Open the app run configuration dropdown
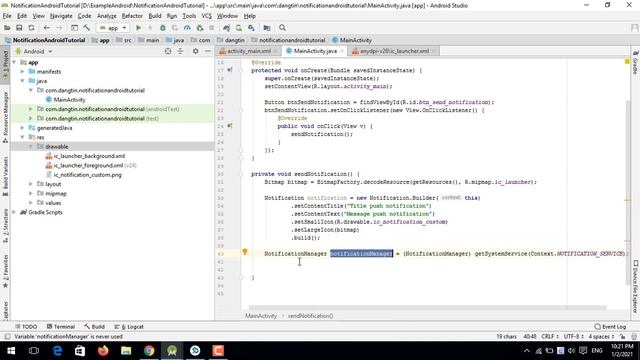This screenshot has height=360, width=640. (113, 28)
